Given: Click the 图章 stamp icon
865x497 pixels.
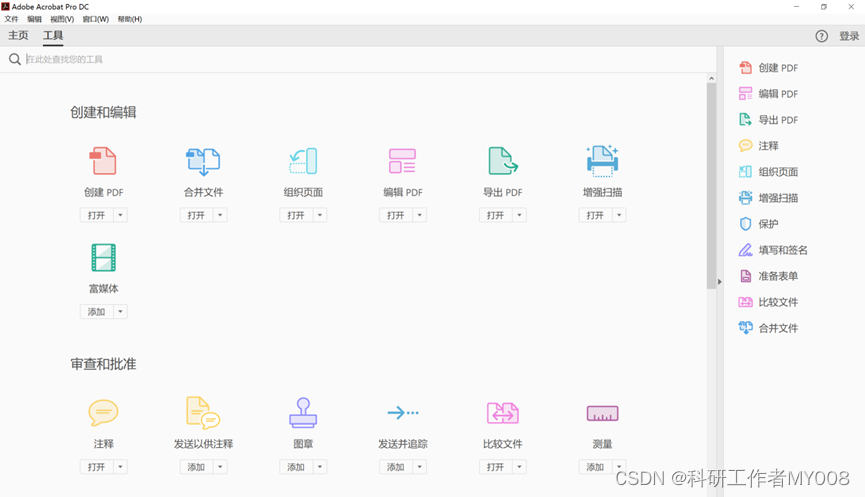Looking at the screenshot, I should point(303,412).
